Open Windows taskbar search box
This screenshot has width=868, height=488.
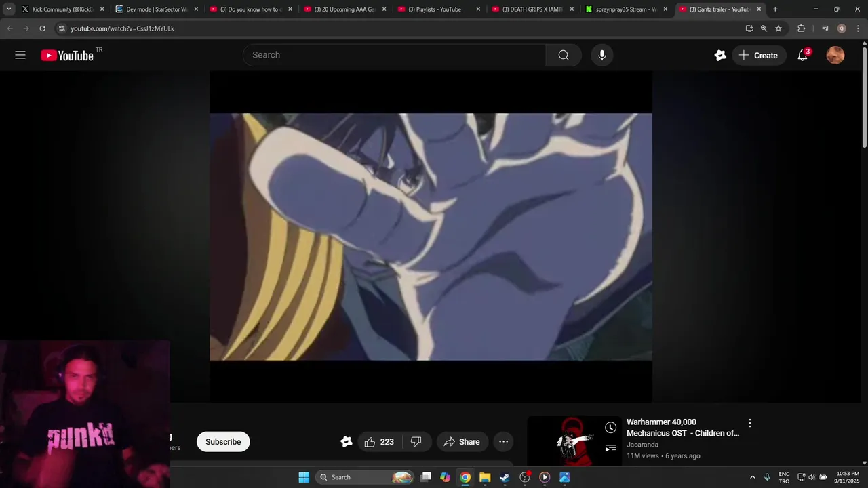pyautogui.click(x=365, y=477)
